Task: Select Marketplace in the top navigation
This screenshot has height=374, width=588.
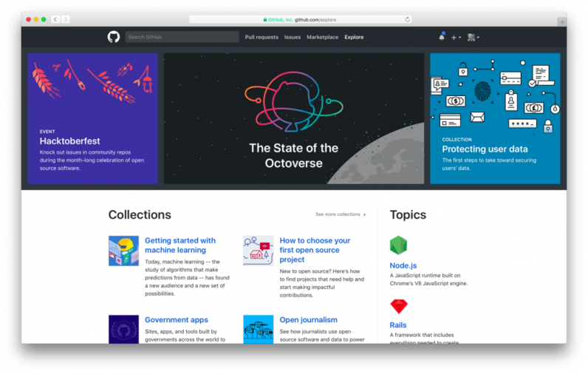Action: [322, 37]
